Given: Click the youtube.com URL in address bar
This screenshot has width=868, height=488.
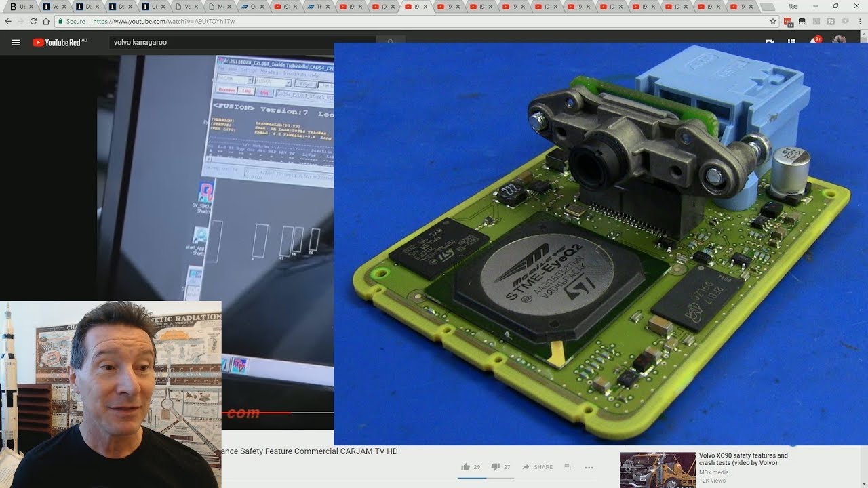Looking at the screenshot, I should click(x=163, y=21).
